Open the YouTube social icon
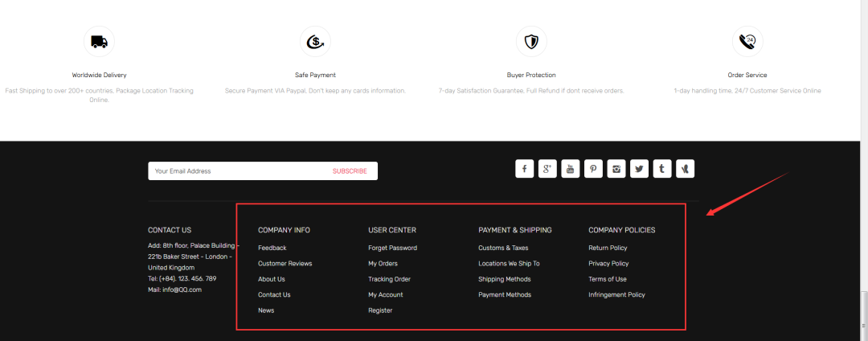The height and width of the screenshot is (341, 868). pos(570,169)
